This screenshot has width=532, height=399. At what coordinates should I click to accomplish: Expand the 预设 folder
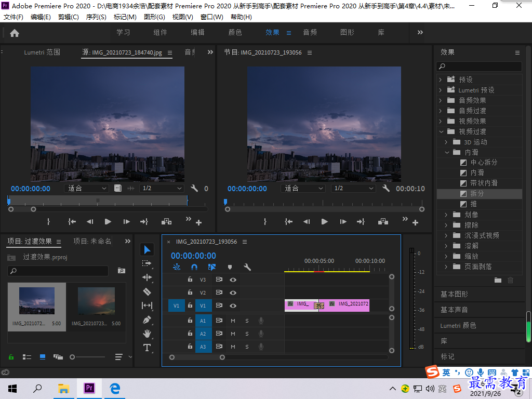coord(441,79)
